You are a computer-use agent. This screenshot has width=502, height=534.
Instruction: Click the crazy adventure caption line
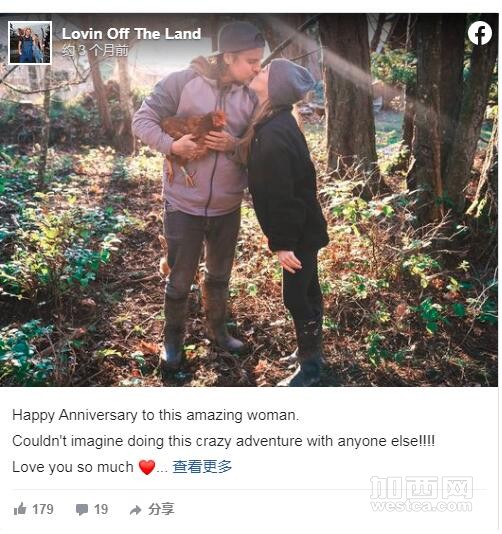coord(223,441)
